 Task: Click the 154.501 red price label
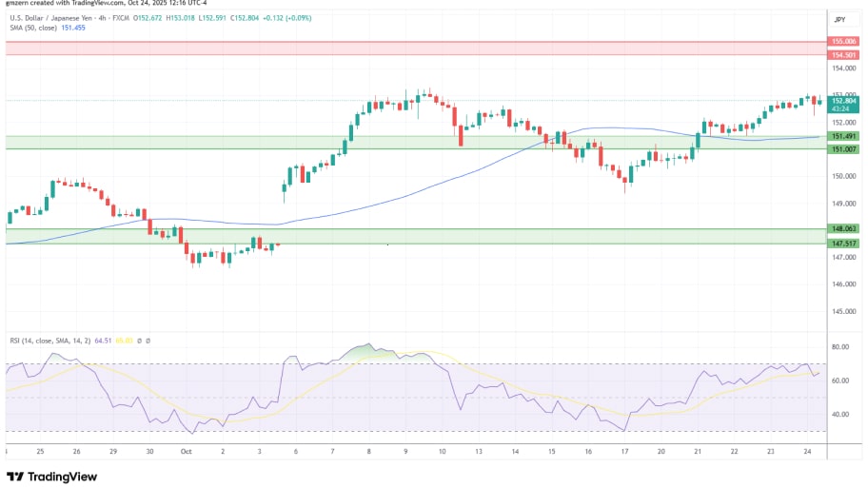point(843,54)
